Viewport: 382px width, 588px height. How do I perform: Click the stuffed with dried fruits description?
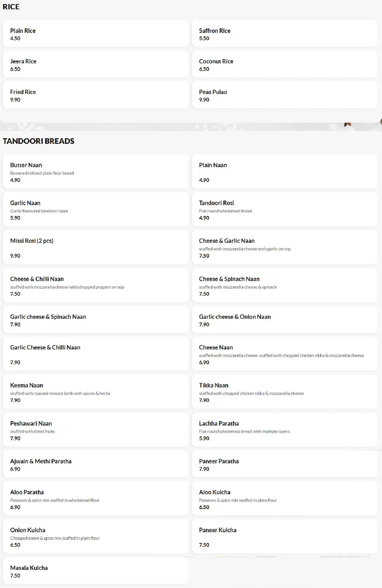pyautogui.click(x=33, y=432)
